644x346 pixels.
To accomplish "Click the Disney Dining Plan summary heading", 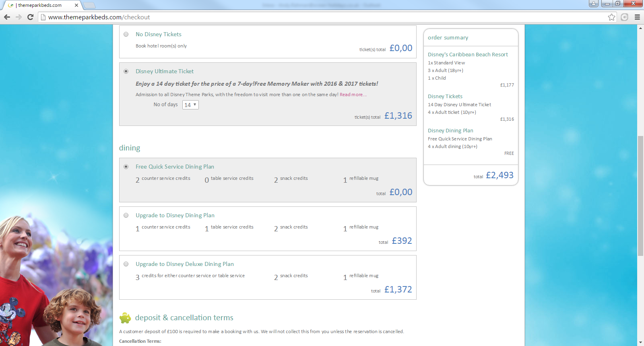I will [x=450, y=130].
